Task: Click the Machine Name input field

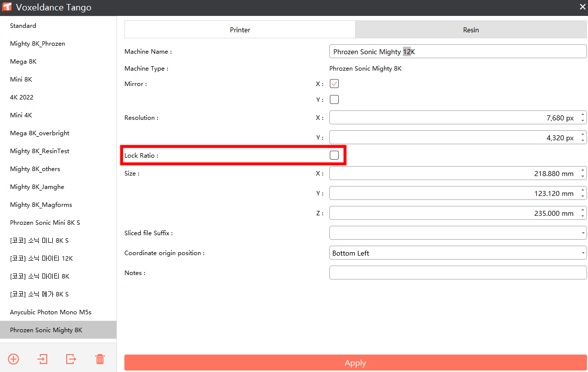Action: point(458,51)
